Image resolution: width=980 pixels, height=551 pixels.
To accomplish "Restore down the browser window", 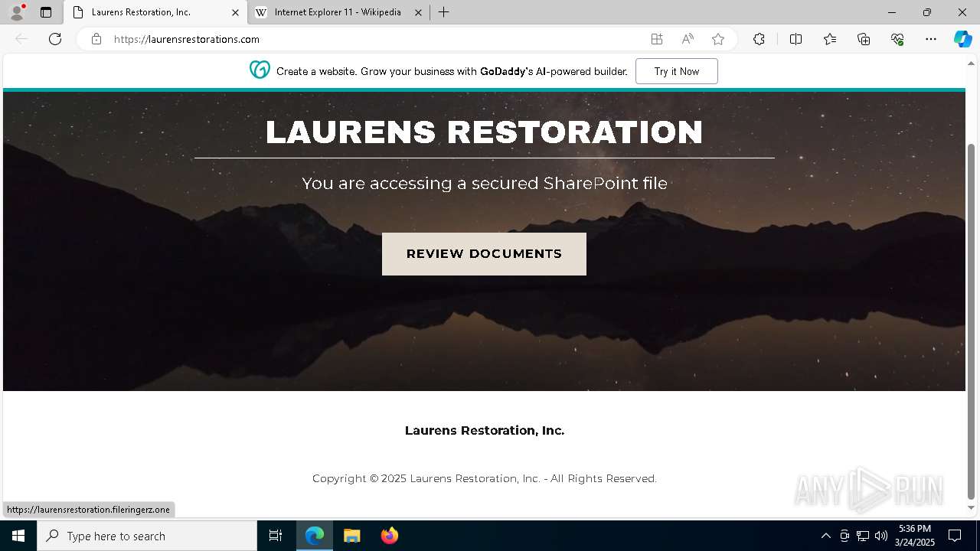I will [x=926, y=12].
